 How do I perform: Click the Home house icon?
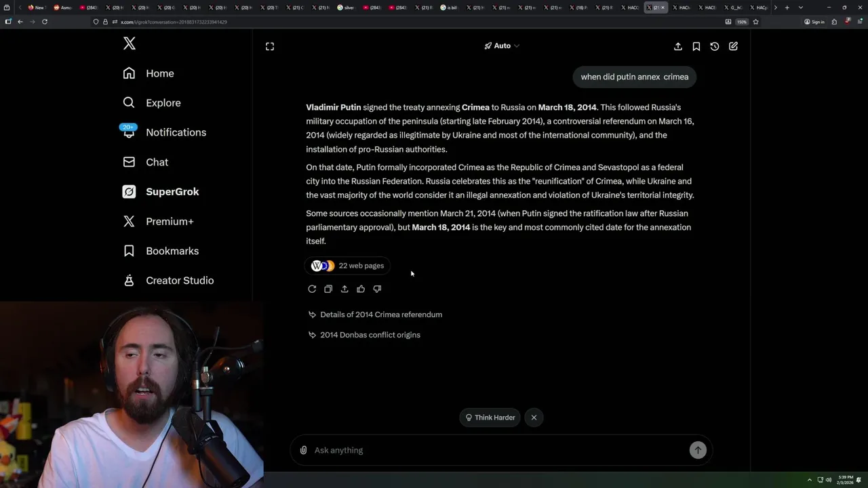click(129, 73)
